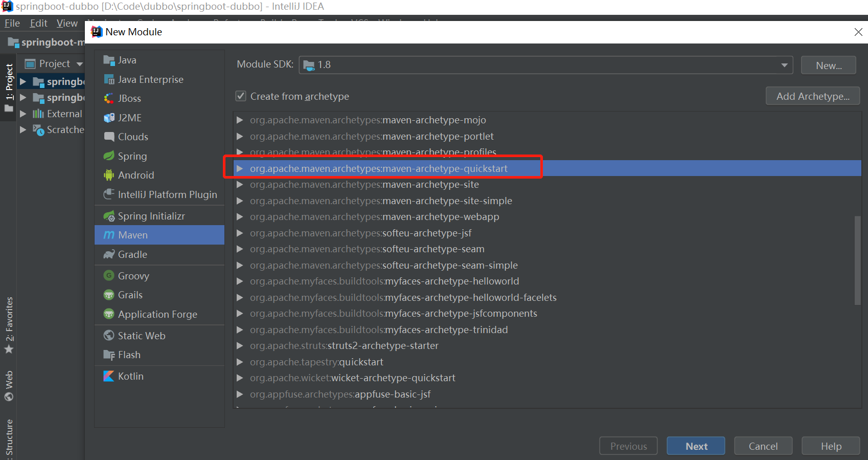Select appfuse-basic-jsf row

[x=547, y=395]
